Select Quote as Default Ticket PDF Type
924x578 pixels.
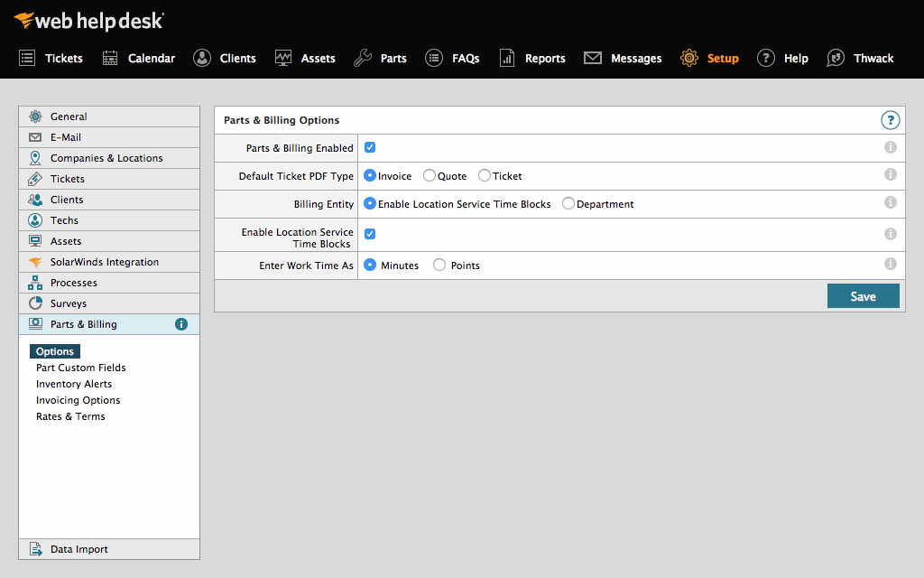(x=429, y=175)
